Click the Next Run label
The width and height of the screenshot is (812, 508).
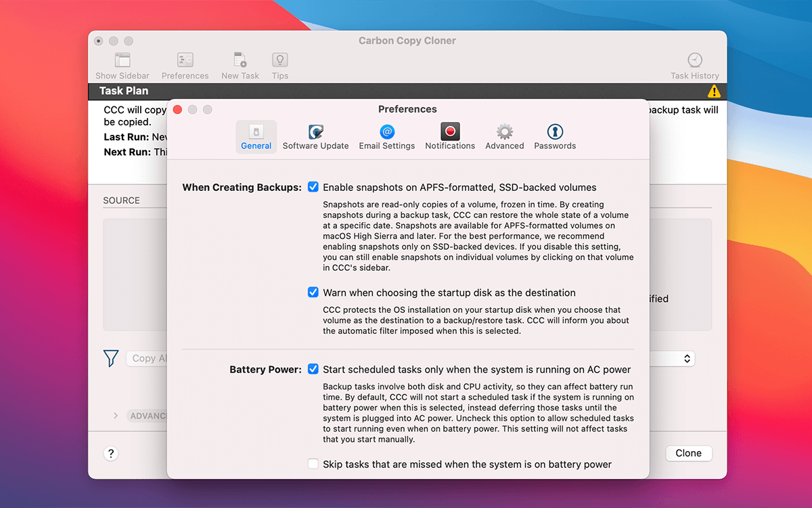point(128,152)
